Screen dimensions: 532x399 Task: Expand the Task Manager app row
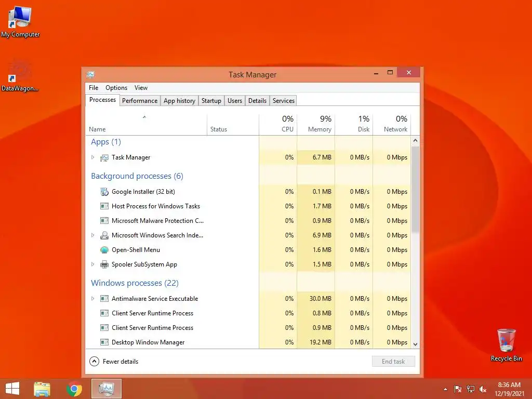click(x=92, y=157)
